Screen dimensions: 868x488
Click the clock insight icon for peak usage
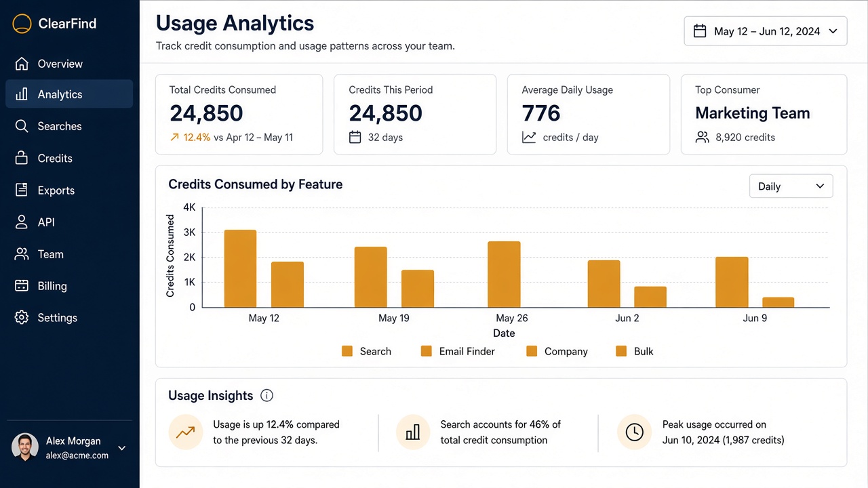[634, 432]
